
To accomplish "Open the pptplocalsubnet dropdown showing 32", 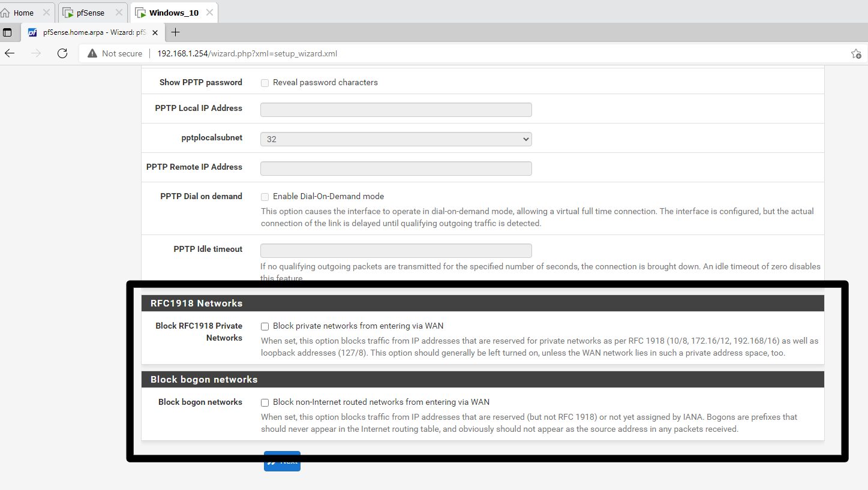I will coord(396,139).
